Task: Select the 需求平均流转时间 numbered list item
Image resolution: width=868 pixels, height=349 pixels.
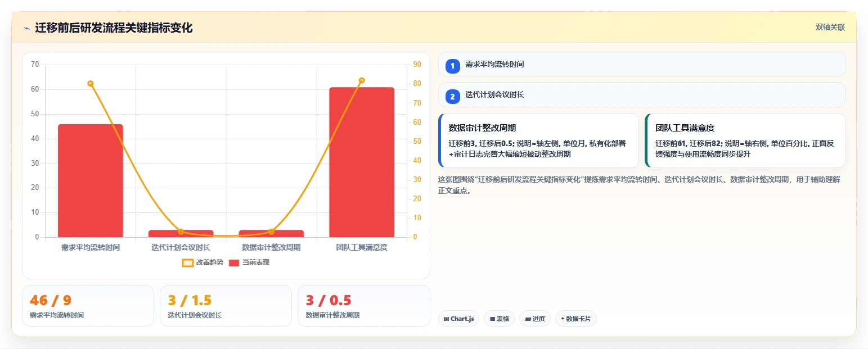Action: [642, 64]
